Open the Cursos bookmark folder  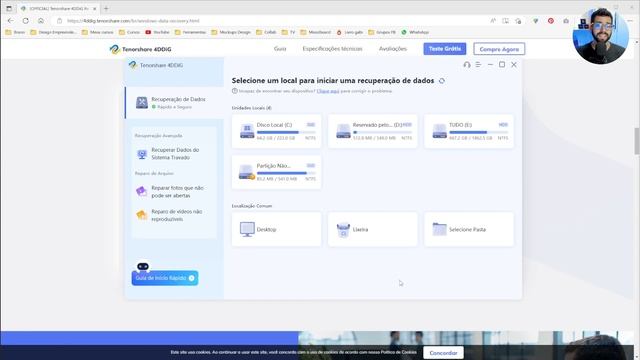[129, 32]
